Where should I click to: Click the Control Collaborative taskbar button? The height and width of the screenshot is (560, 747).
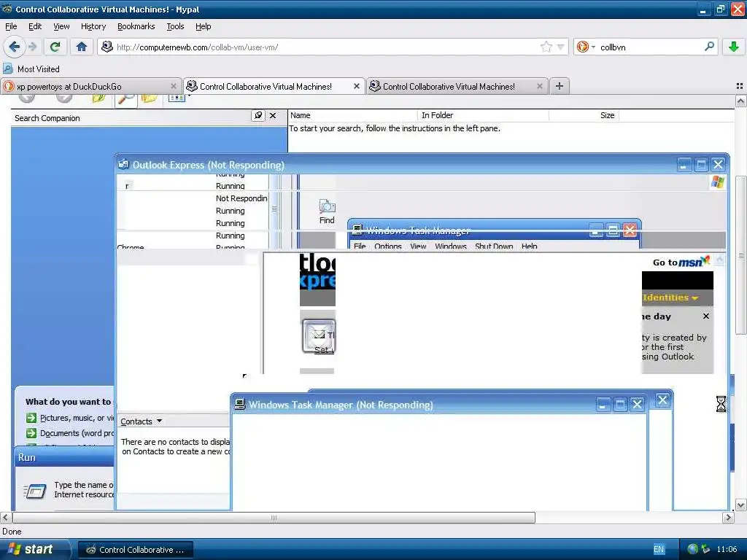(136, 550)
